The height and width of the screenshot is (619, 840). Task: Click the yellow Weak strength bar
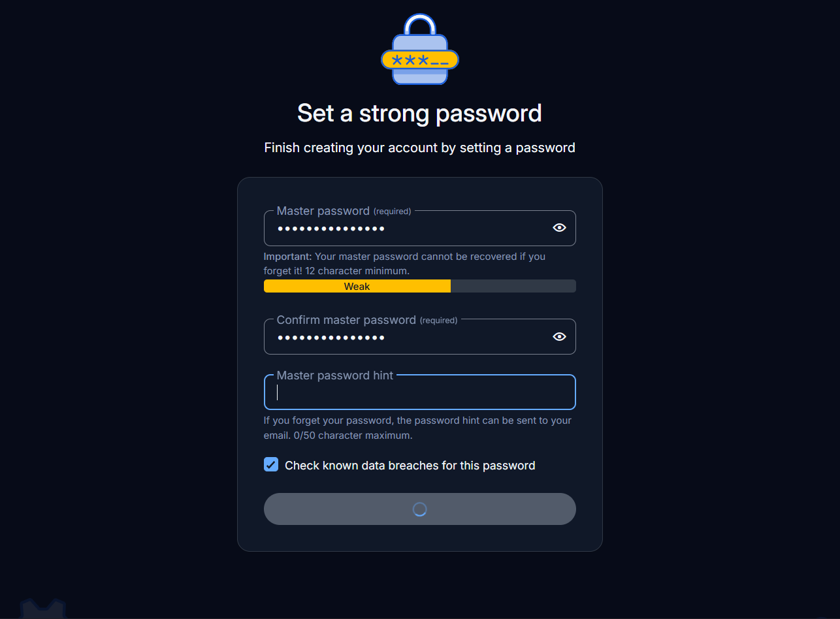tap(357, 286)
